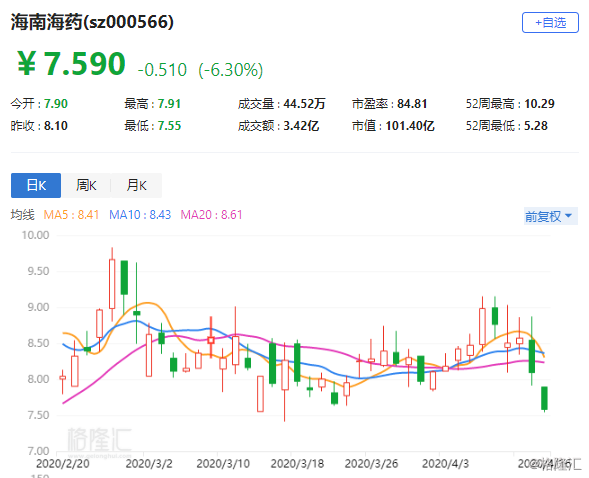Image resolution: width=589 pixels, height=478 pixels.
Task: Click y-axis label 9.50
Action: point(38,271)
